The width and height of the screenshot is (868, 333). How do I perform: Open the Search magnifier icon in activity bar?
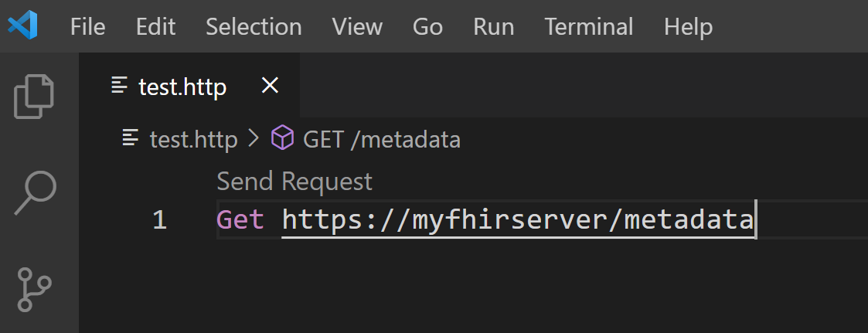[36, 193]
